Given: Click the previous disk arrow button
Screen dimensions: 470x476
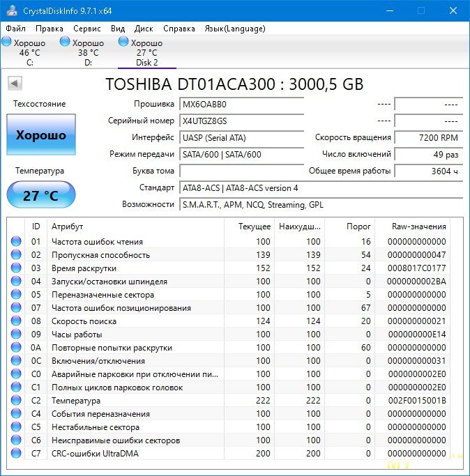Looking at the screenshot, I should point(14,84).
